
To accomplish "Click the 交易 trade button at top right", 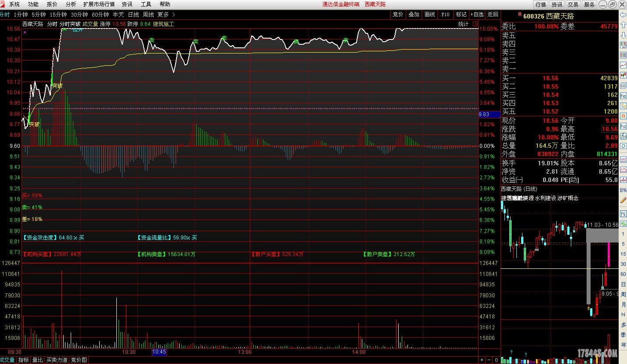I will click(573, 4).
